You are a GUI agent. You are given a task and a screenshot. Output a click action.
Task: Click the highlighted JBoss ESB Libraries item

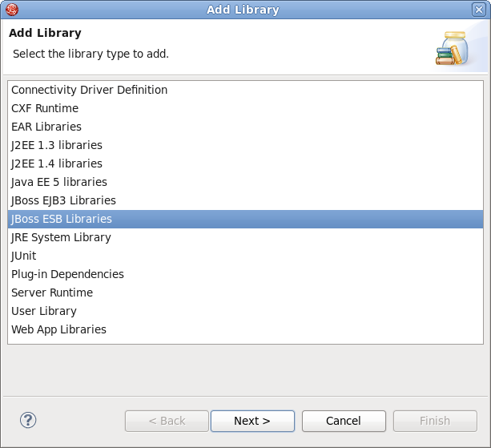point(62,219)
